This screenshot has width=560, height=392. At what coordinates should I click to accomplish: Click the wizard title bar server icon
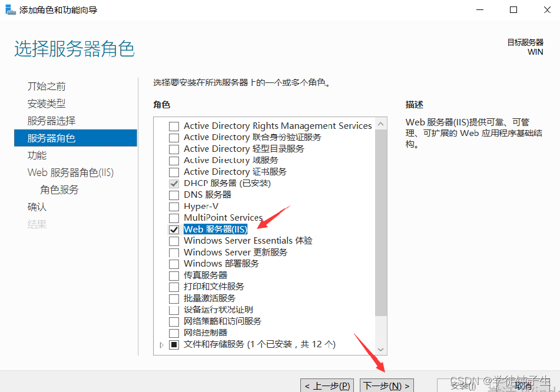pyautogui.click(x=11, y=9)
